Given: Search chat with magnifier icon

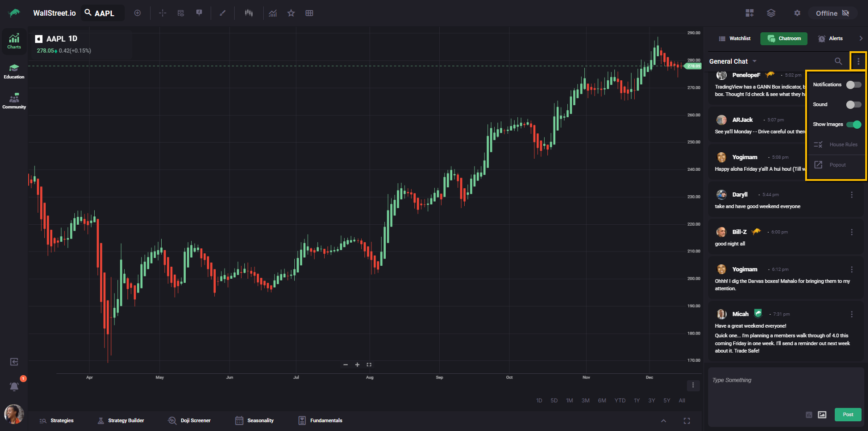Looking at the screenshot, I should pos(838,61).
